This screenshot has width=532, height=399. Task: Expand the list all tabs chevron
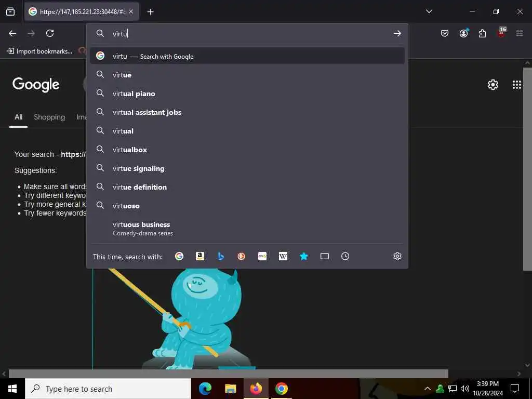coord(429,11)
